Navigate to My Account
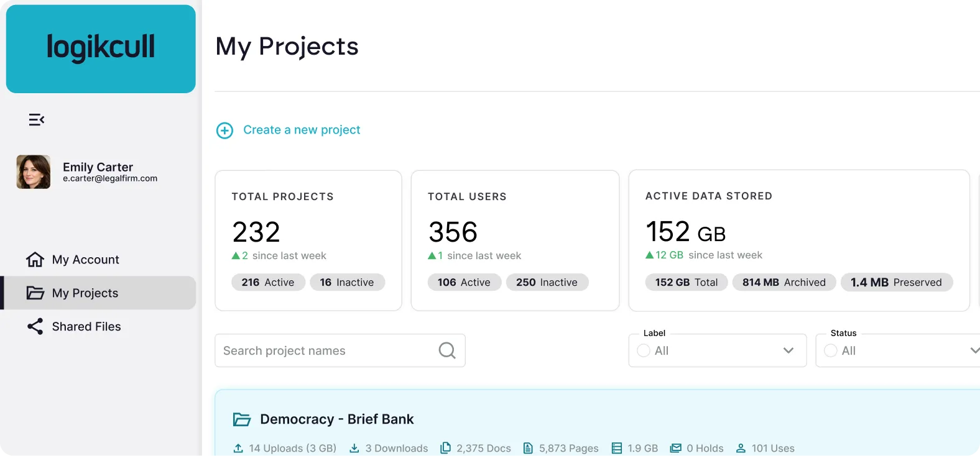 pyautogui.click(x=85, y=259)
